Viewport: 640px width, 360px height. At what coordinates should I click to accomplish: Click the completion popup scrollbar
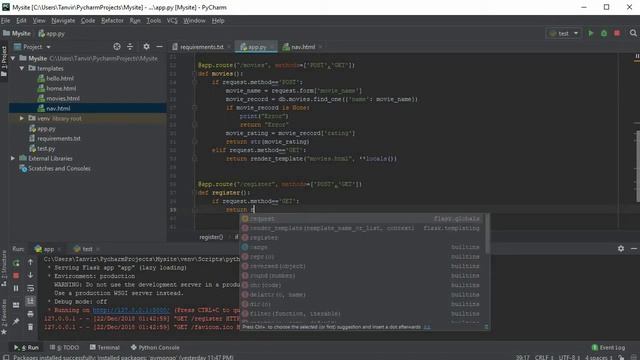[487, 233]
